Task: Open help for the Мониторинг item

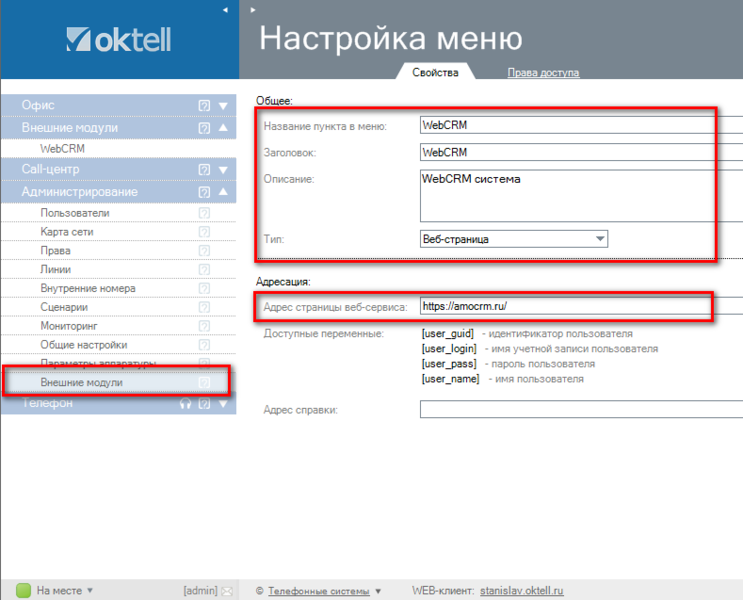Action: coord(204,326)
